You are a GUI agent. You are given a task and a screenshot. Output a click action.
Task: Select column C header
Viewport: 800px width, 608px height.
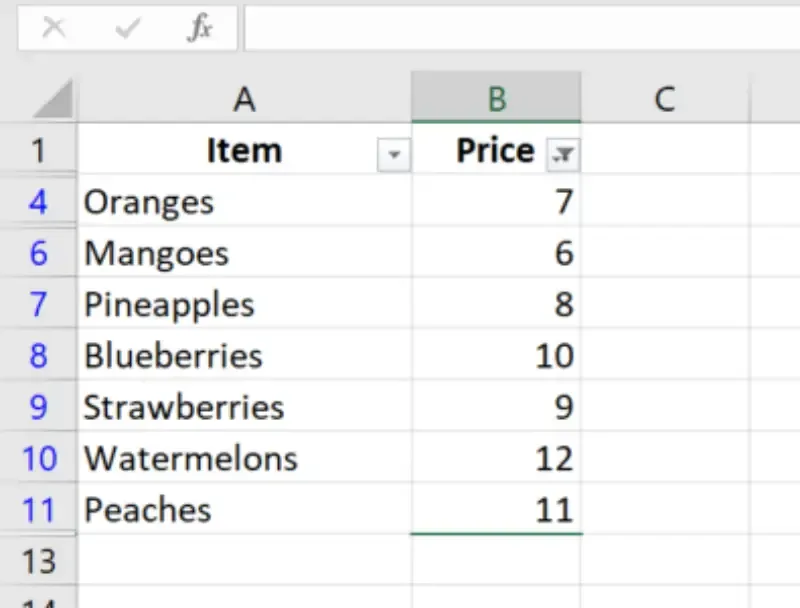click(x=664, y=98)
